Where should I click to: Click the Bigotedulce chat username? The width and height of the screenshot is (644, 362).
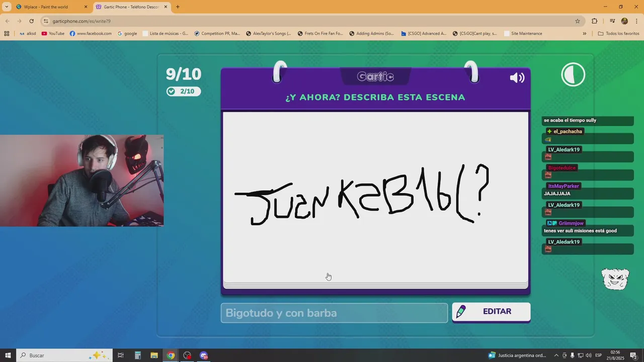pyautogui.click(x=561, y=168)
